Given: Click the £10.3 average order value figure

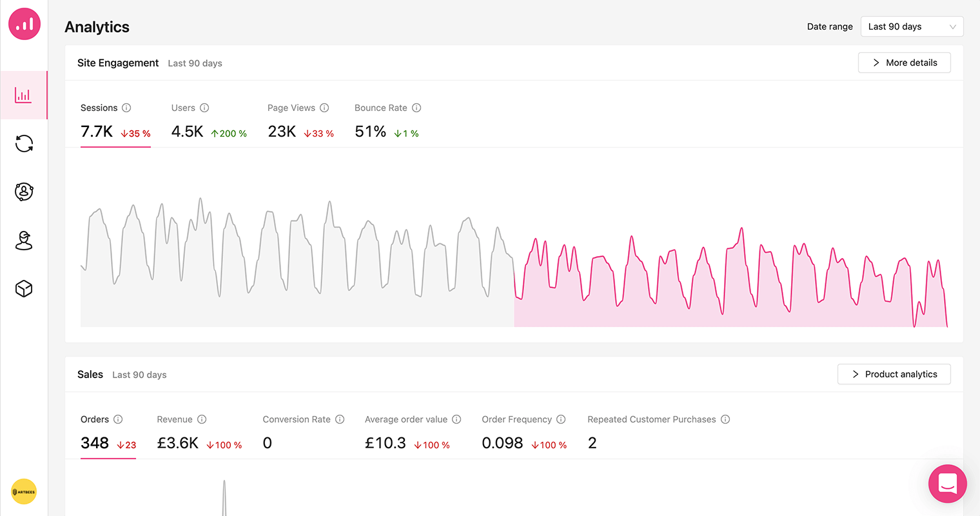Looking at the screenshot, I should [386, 443].
